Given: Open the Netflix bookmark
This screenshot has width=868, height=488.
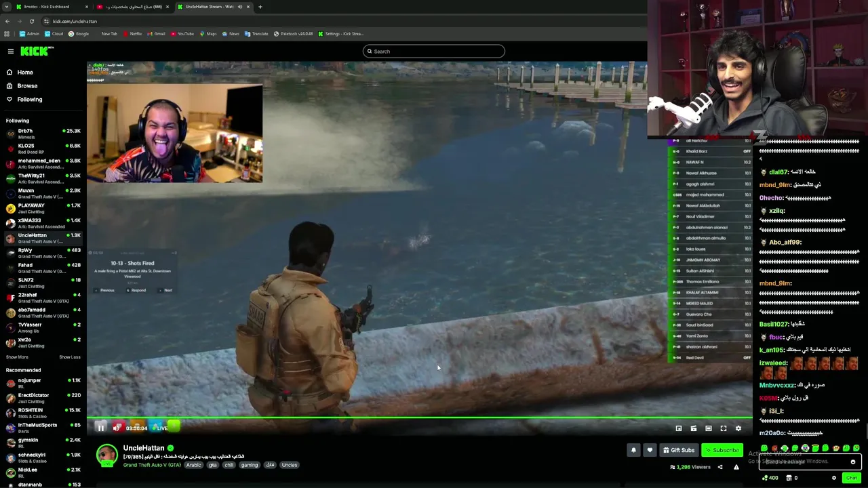Looking at the screenshot, I should 133,34.
